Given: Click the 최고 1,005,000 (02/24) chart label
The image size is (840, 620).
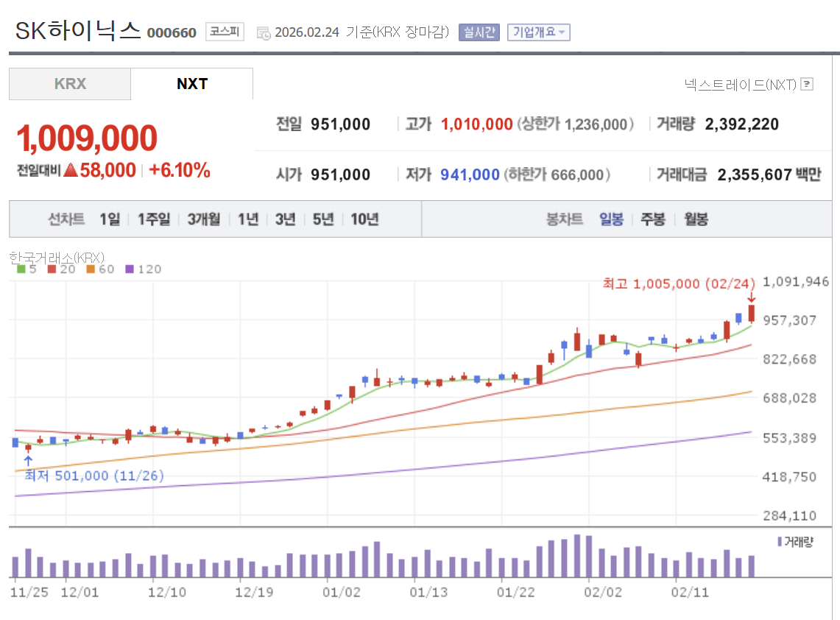Looking at the screenshot, I should tap(679, 283).
